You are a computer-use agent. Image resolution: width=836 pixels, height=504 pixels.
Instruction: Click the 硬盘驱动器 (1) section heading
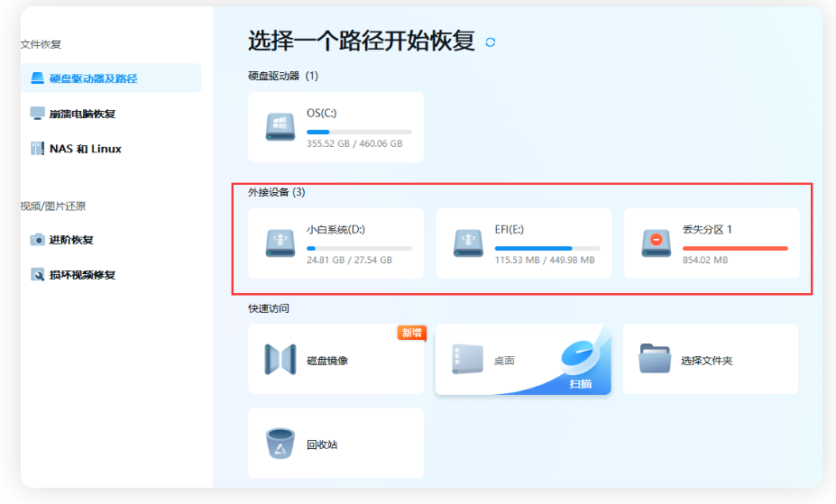(x=283, y=76)
